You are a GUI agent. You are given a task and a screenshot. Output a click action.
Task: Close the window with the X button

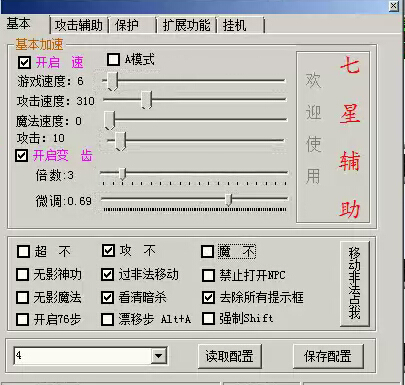pyautogui.click(x=394, y=6)
